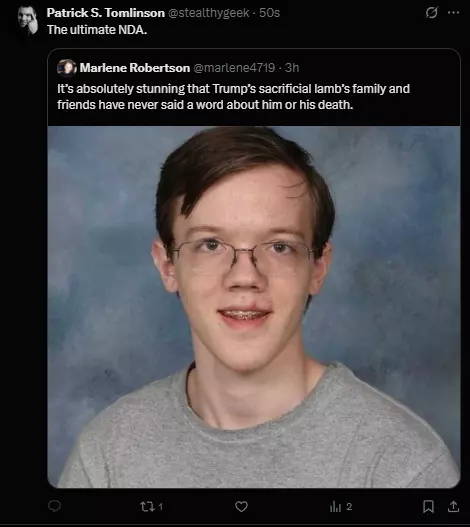Click the quoted post 3h timestamp
The image size is (470, 527).
click(292, 68)
